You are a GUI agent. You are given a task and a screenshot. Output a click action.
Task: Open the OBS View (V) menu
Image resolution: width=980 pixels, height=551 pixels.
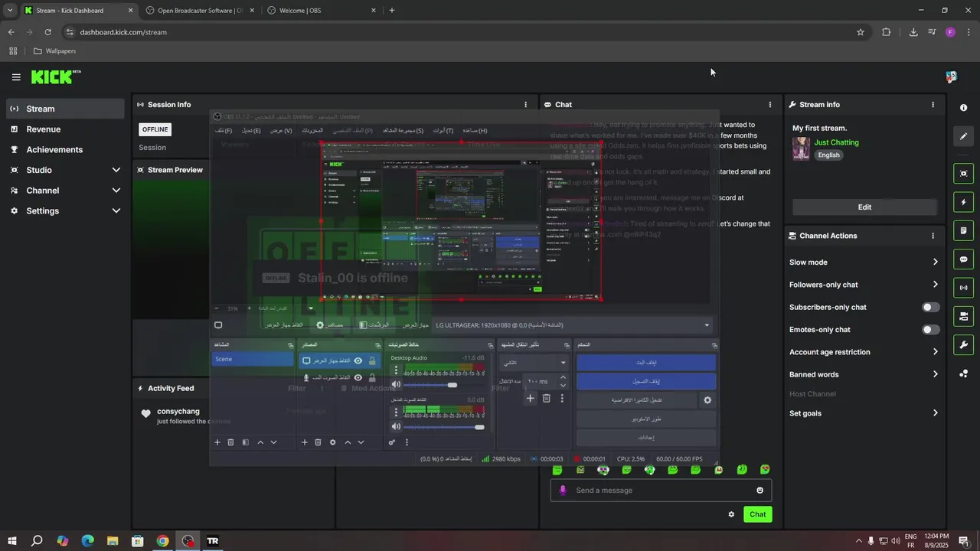[x=281, y=131]
